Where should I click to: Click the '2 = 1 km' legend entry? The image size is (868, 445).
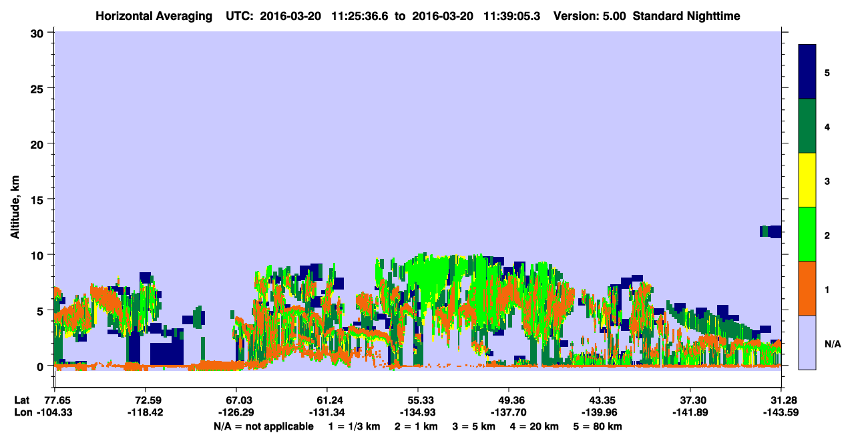[x=416, y=426]
